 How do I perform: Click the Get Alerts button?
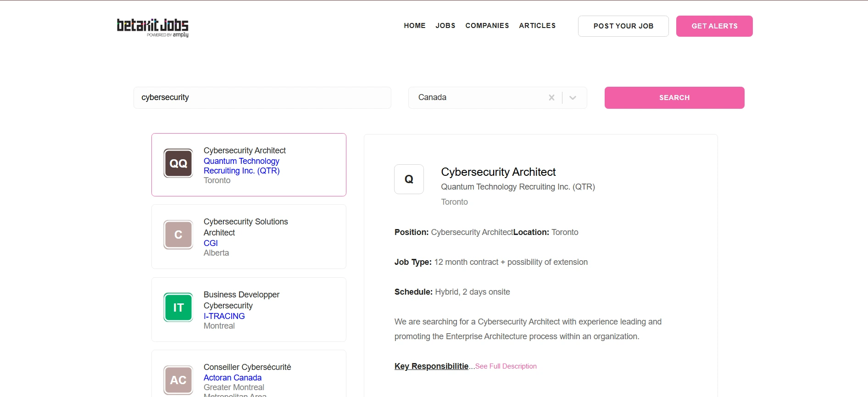pyautogui.click(x=714, y=26)
